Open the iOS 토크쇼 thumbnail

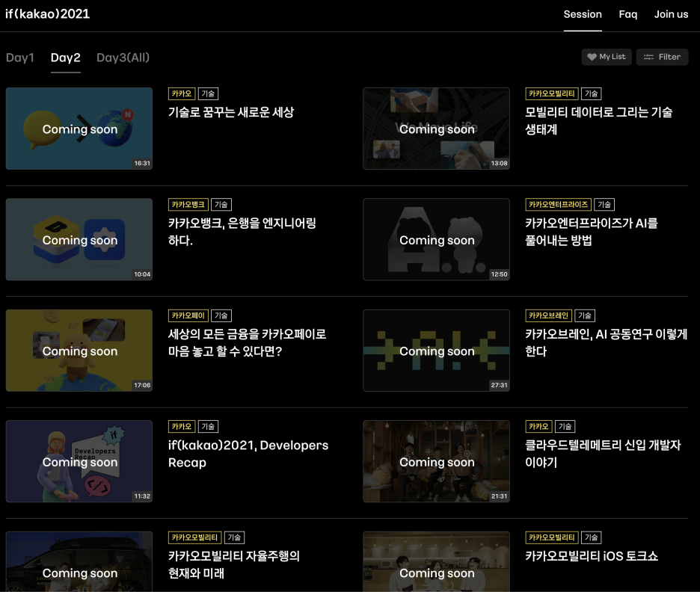[x=436, y=561]
